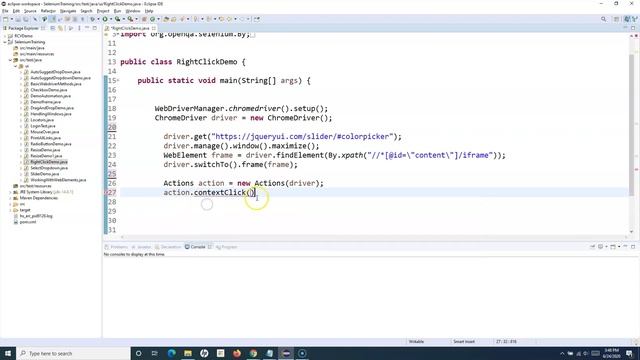Expand the JRE System Library node
The image size is (640, 360).
click(10, 192)
